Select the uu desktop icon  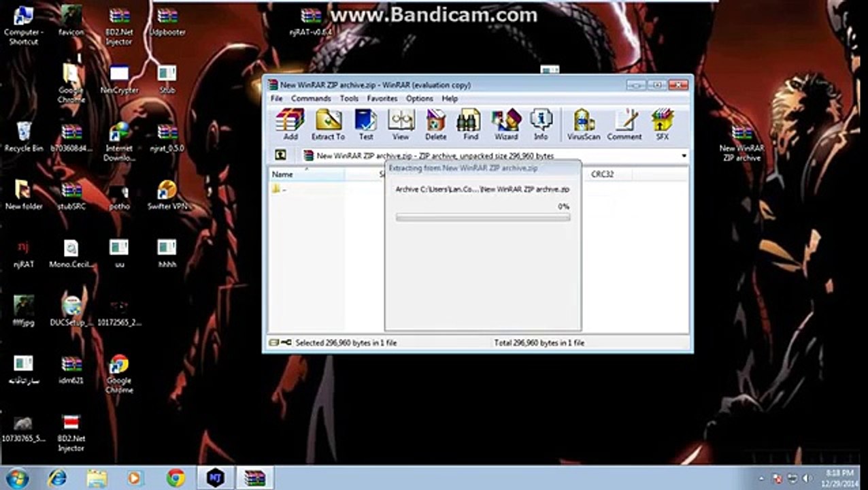pyautogui.click(x=119, y=252)
